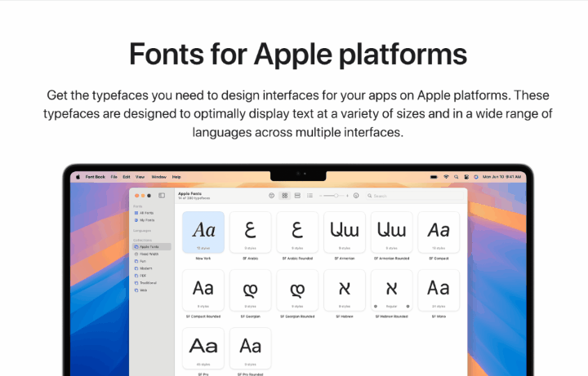Select the Modern collection
Viewport: 588px width, 376px height.
click(152, 268)
